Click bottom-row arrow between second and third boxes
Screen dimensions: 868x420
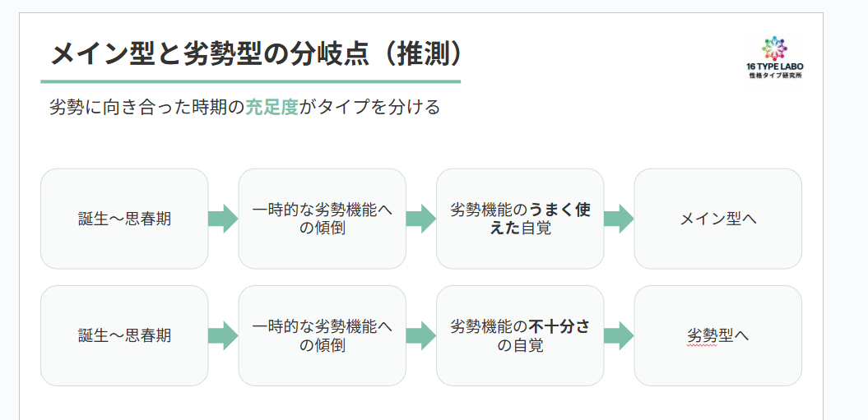click(x=420, y=335)
